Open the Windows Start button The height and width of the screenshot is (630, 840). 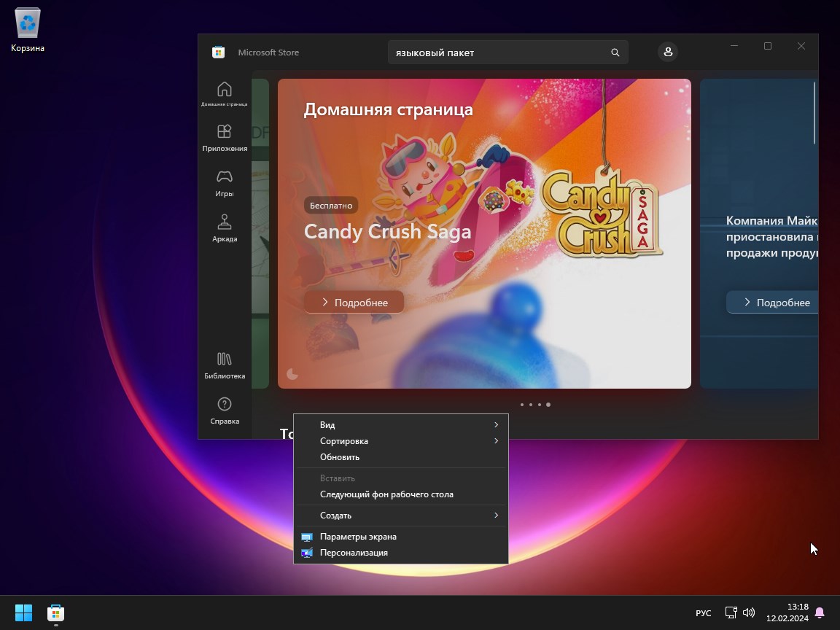click(x=23, y=612)
